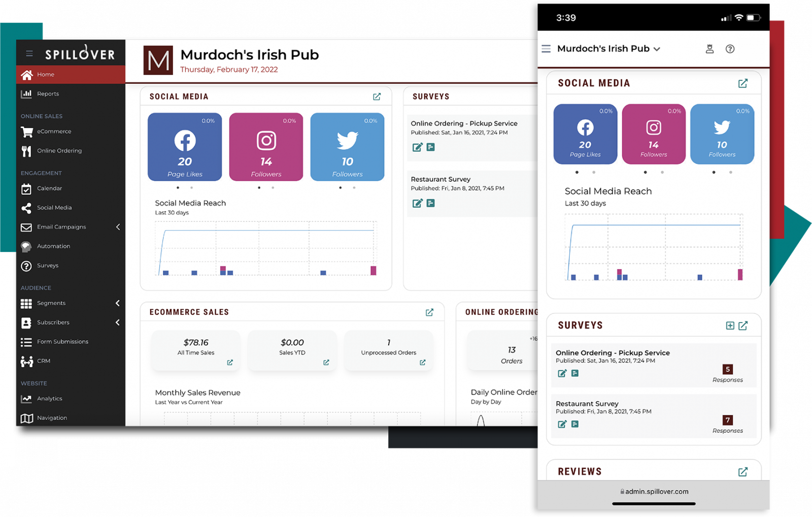
Task: Select second carousel dot under mobile Twitter card
Action: pyautogui.click(x=731, y=172)
